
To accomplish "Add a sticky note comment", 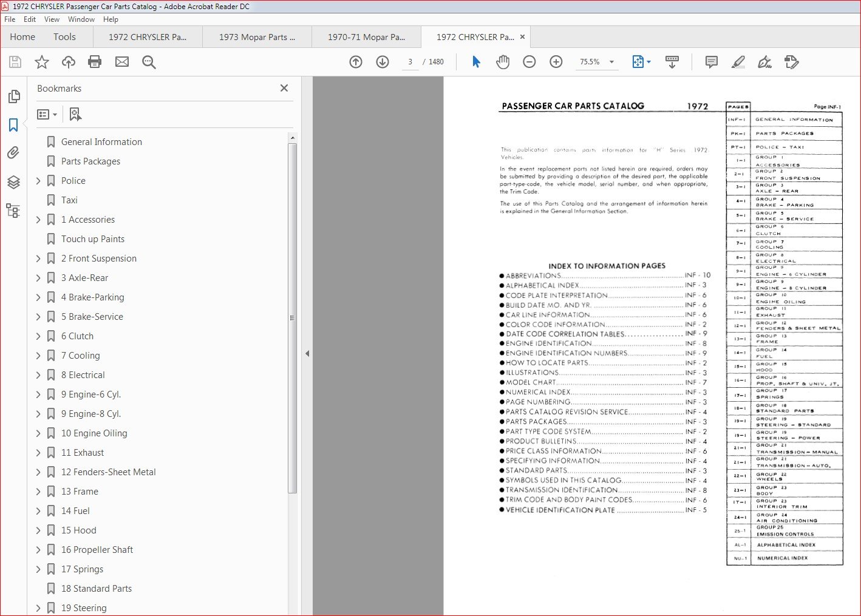I will [712, 62].
